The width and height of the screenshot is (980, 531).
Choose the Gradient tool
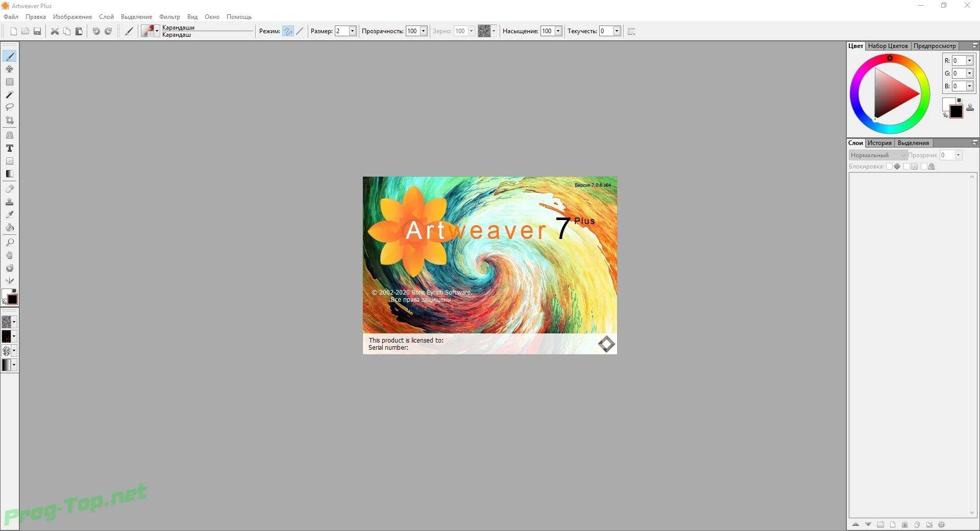tap(10, 174)
